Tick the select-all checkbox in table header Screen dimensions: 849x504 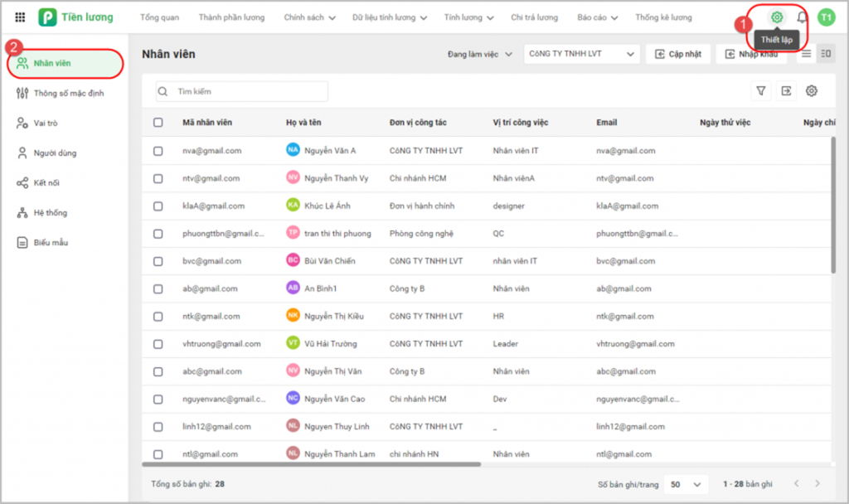coord(158,123)
